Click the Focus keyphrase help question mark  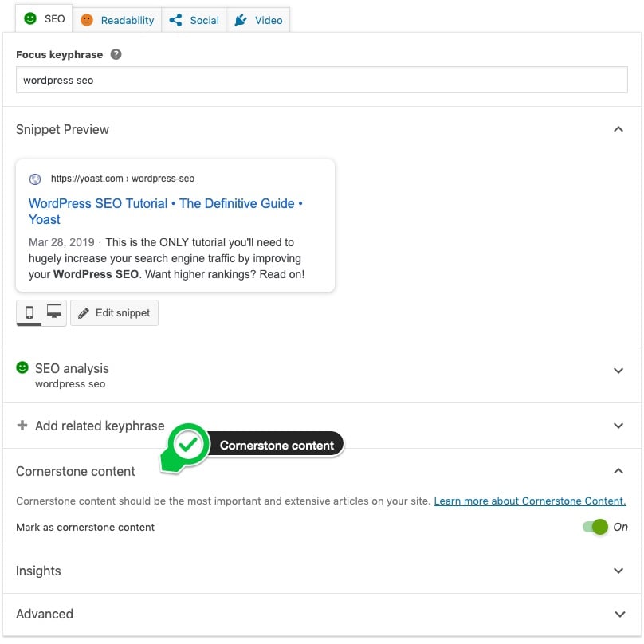click(116, 55)
